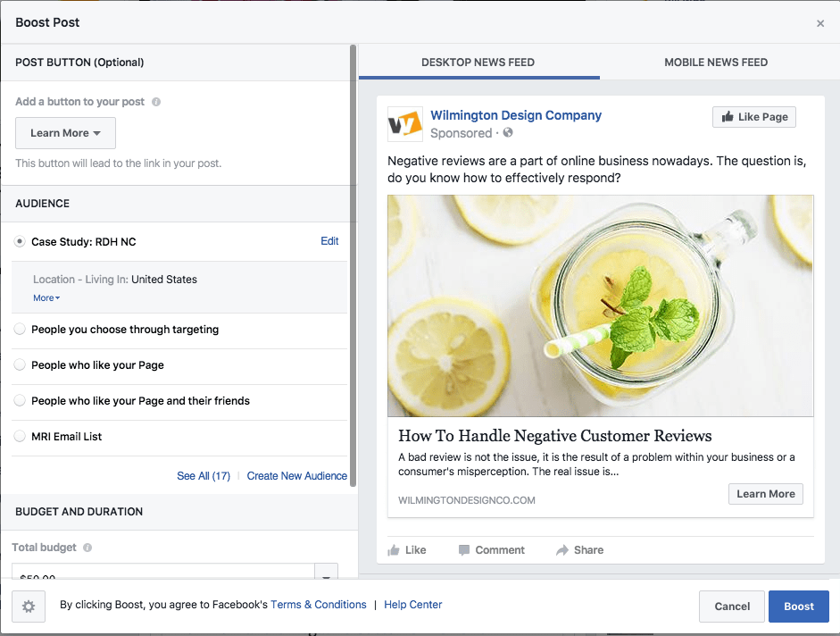The image size is (840, 636).
Task: Click the info icon beside Add a button
Action: click(x=156, y=102)
